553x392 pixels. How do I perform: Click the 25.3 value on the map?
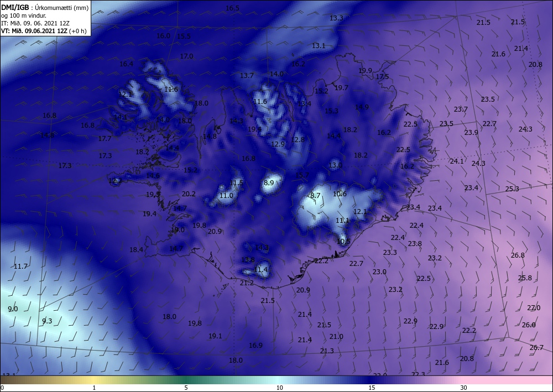tap(512, 189)
